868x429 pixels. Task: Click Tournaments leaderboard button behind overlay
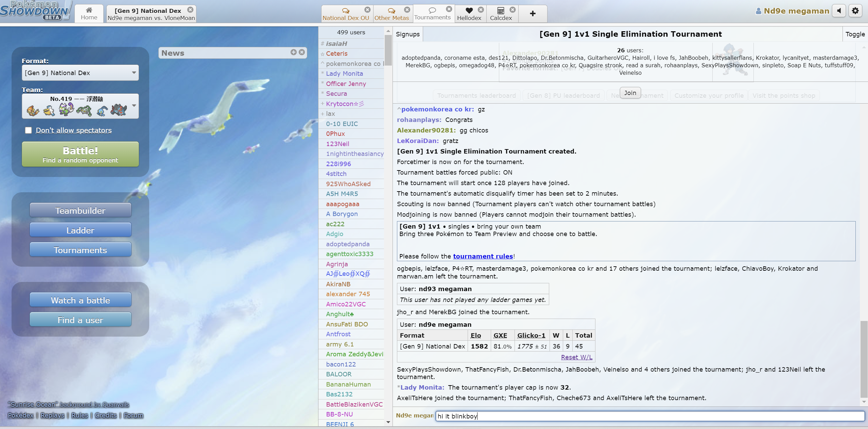click(x=476, y=95)
